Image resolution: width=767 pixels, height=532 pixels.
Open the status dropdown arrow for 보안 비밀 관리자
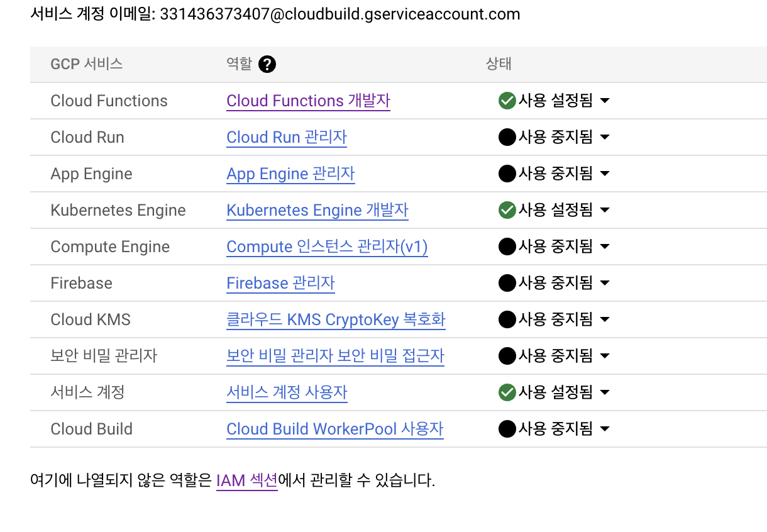pos(605,357)
